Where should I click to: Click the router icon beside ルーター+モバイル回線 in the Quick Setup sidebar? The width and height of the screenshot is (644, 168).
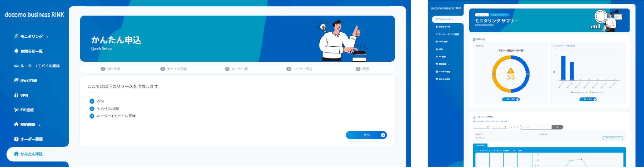click(16, 66)
